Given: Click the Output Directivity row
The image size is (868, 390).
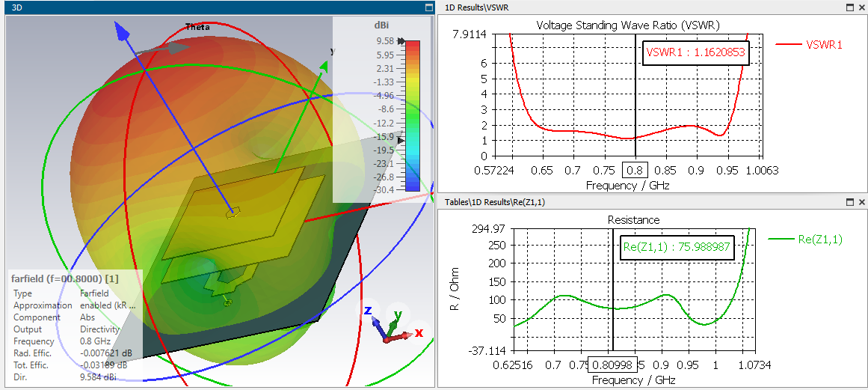Looking at the screenshot, I should pos(67,329).
